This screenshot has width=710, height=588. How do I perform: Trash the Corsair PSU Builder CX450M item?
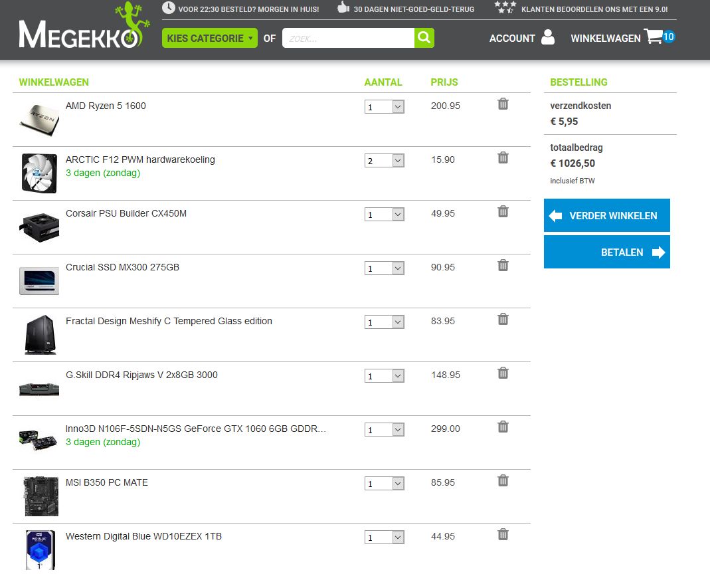tap(503, 211)
